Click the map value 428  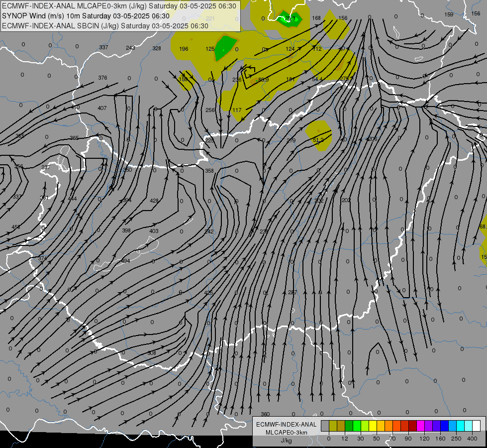click(x=154, y=201)
